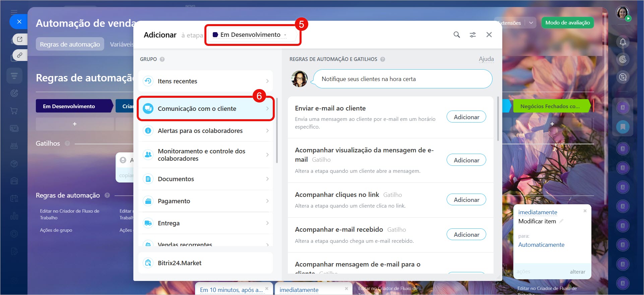Click the Modo de avaliação button
This screenshot has width=644, height=295.
567,23
